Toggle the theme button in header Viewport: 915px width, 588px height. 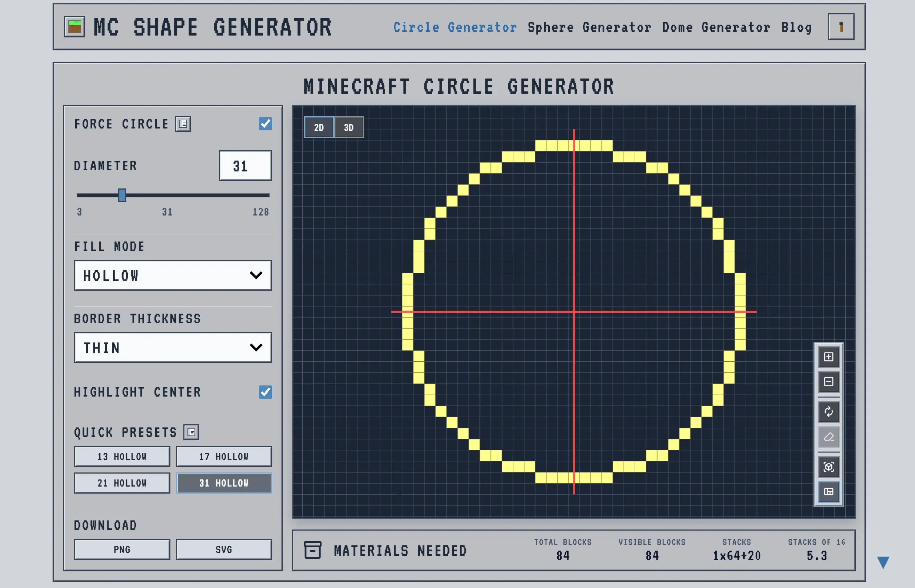pos(841,27)
